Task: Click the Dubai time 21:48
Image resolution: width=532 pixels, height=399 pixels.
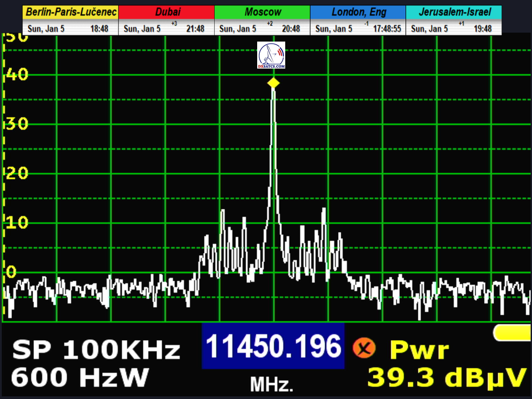Action: pos(195,29)
